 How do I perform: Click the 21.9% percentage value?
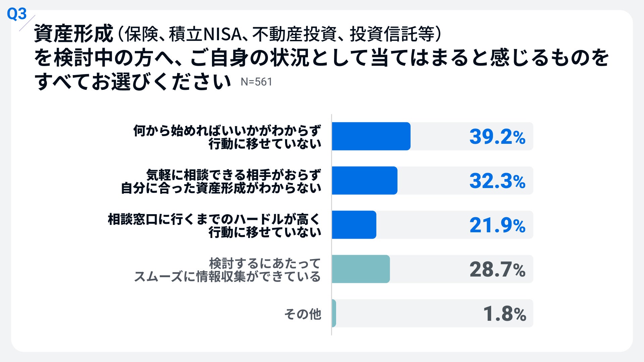[x=497, y=225]
